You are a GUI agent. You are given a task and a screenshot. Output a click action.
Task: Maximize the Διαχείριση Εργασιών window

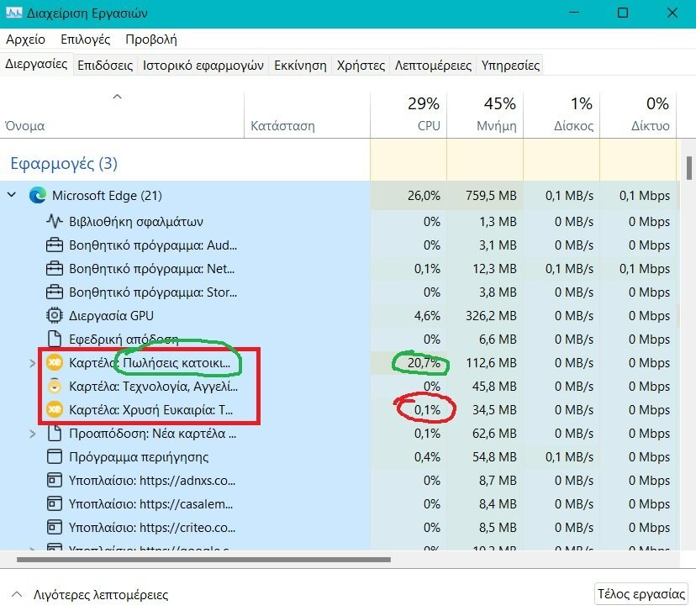623,13
